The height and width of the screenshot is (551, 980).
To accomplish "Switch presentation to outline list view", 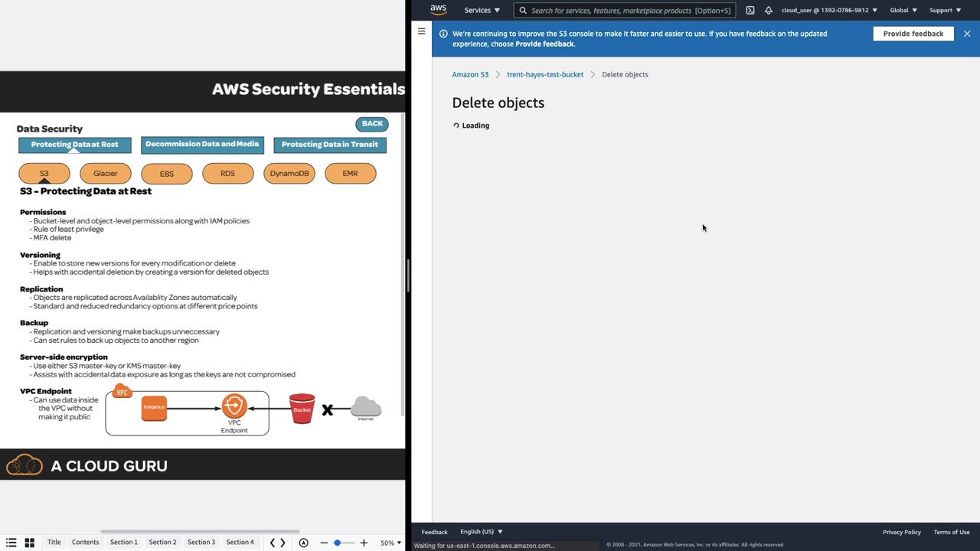I will [11, 543].
